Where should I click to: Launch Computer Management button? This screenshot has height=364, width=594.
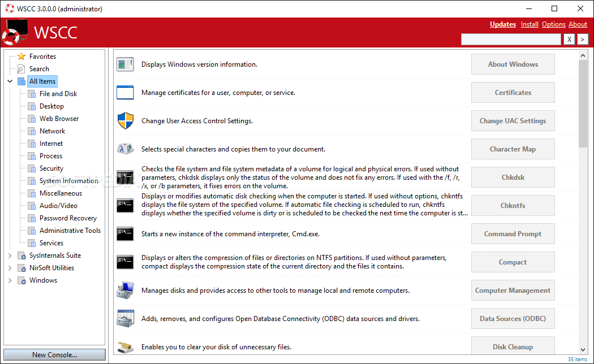click(513, 290)
